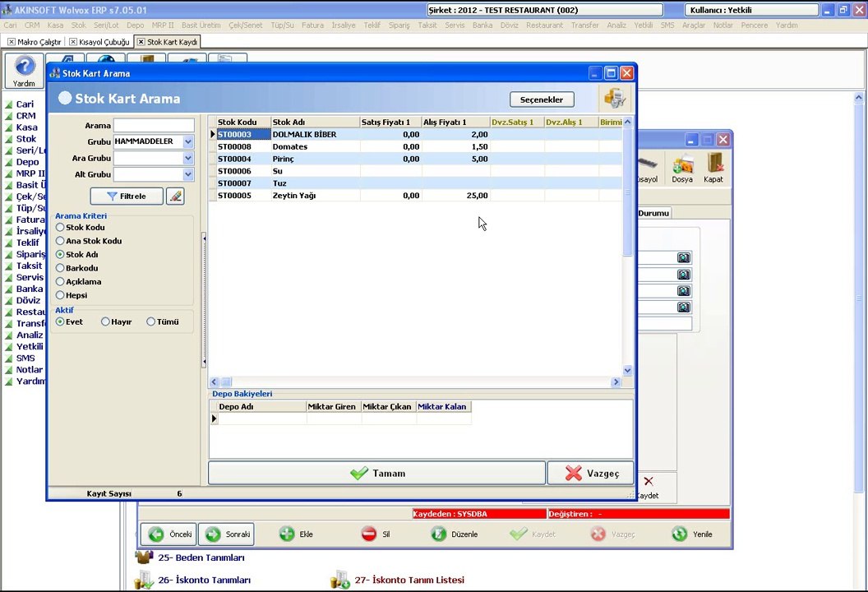The height and width of the screenshot is (592, 868).
Task: Click the Alış Fiyatı 1 column header
Action: [455, 123]
